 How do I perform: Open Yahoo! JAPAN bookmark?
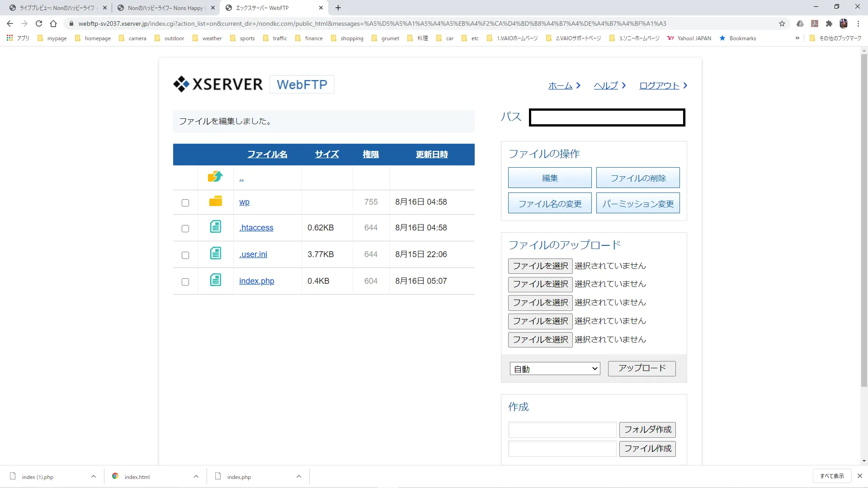689,38
